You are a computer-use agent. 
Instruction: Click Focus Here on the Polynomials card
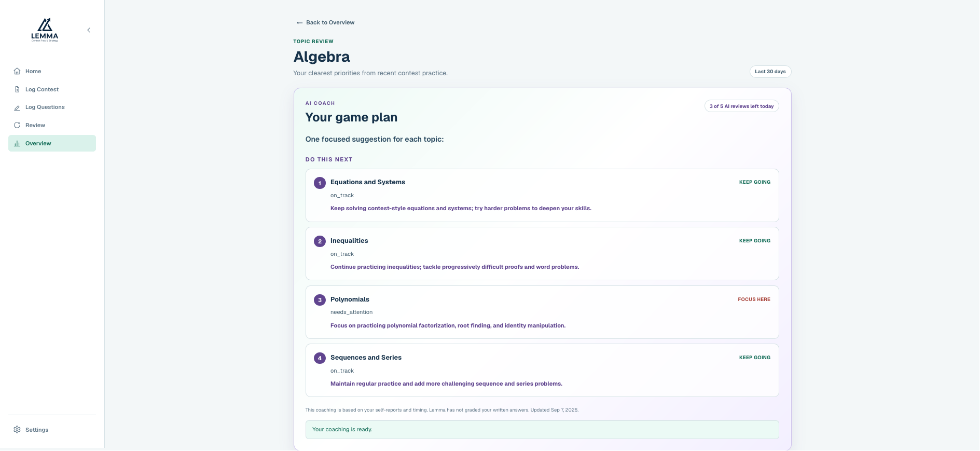tap(754, 299)
